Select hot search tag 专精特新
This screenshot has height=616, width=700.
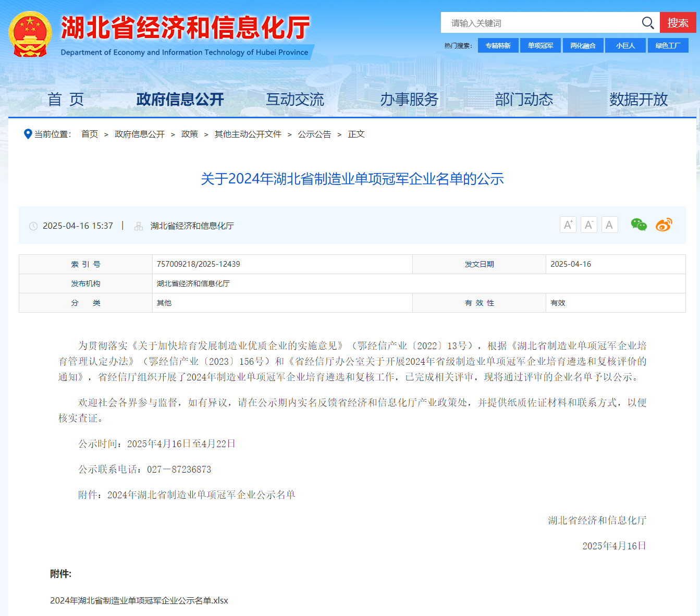click(498, 45)
